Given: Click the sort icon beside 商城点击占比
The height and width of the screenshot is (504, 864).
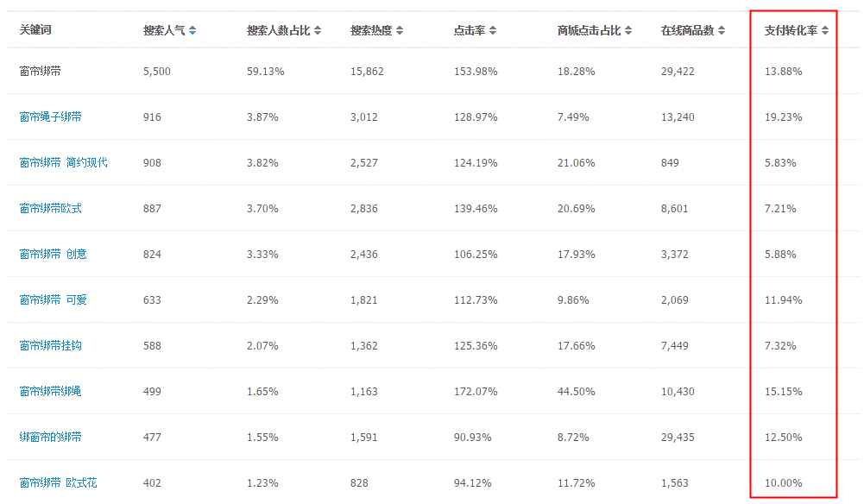Looking at the screenshot, I should coord(628,31).
